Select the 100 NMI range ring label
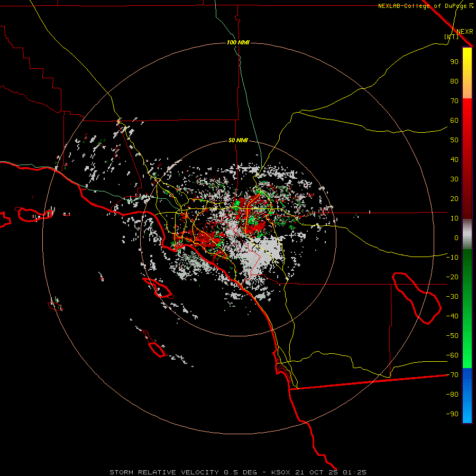Viewport: 476px width, 476px height. tap(238, 42)
